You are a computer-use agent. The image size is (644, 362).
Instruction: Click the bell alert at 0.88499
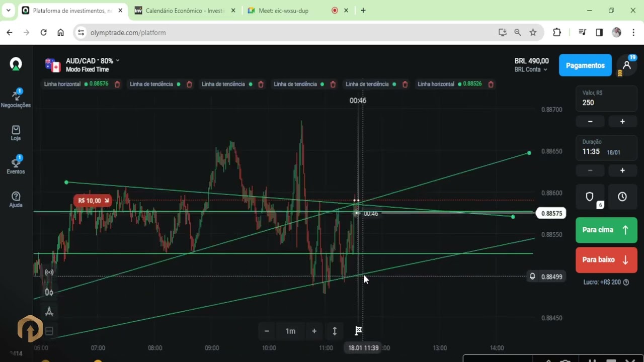coord(532,277)
